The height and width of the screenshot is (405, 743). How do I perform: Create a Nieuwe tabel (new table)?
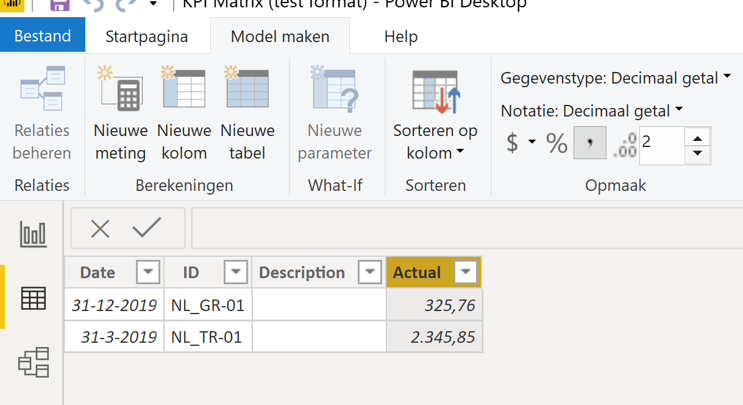(x=247, y=114)
